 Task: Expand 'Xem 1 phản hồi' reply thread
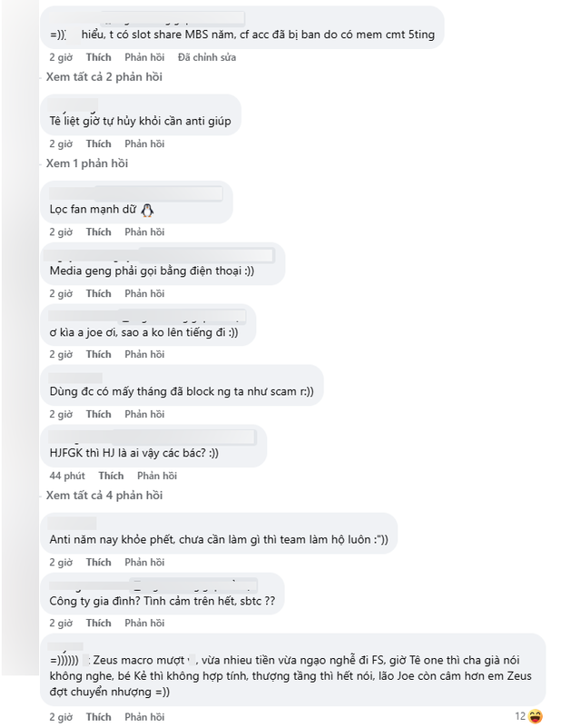(87, 163)
